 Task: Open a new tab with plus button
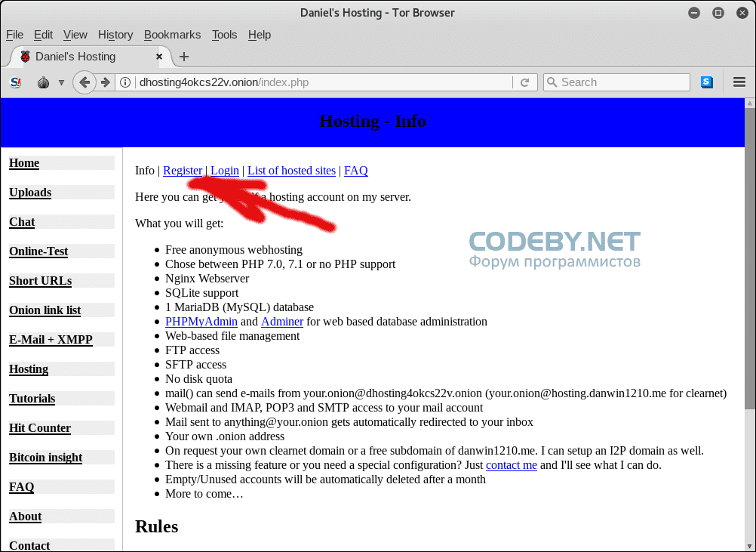point(183,57)
